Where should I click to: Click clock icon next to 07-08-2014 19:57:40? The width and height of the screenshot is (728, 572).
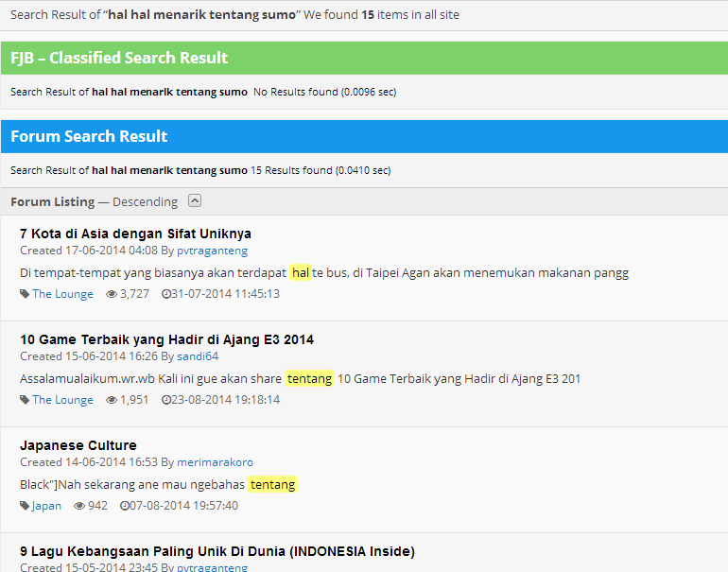point(124,506)
